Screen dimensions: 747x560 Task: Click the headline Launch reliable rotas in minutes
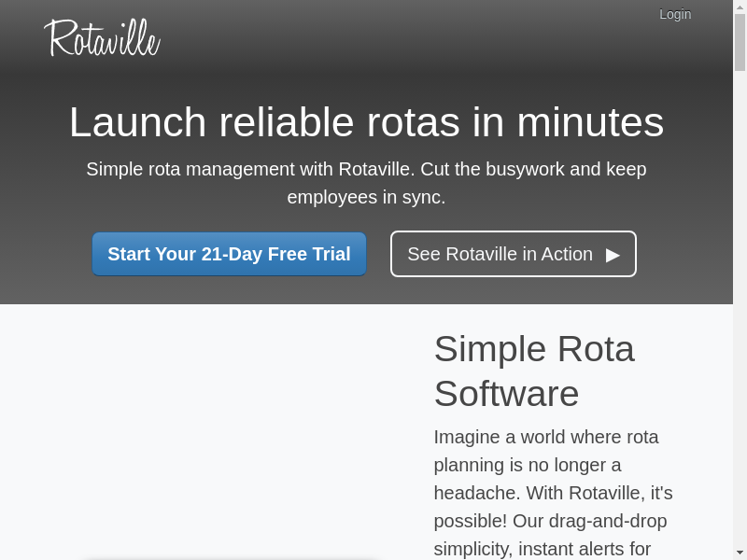click(x=366, y=122)
